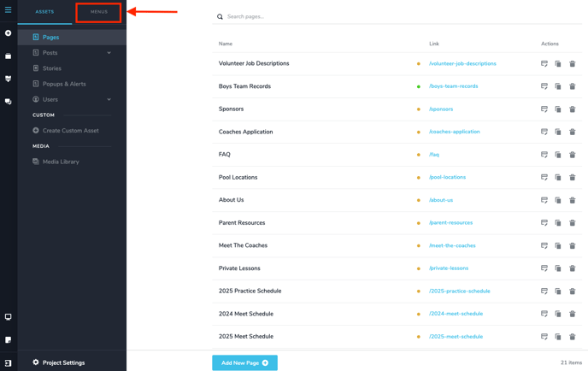Select the FAQ page name
This screenshot has height=371, width=588.
[224, 155]
